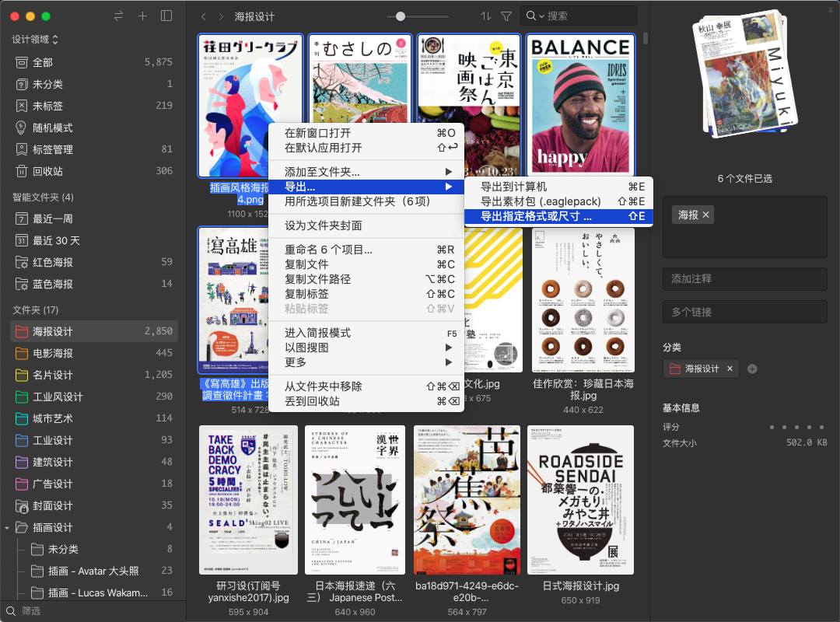
Task: Go forward with the right chevron
Action: pos(221,16)
